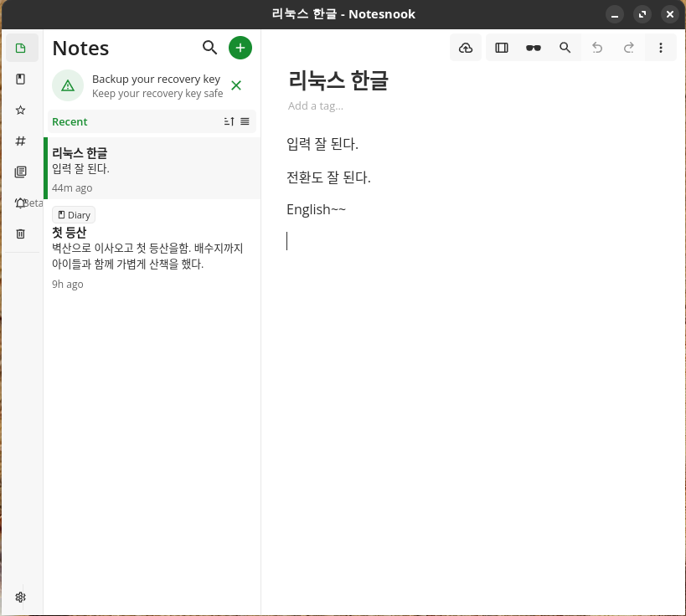Open Reminders bell icon with Beta label
Viewport: 686px width, 616px height.
pos(21,203)
